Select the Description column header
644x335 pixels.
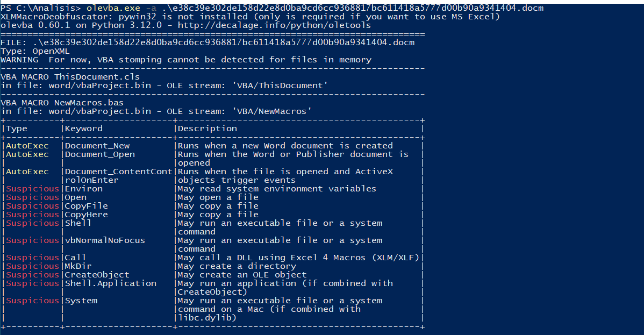pyautogui.click(x=207, y=129)
